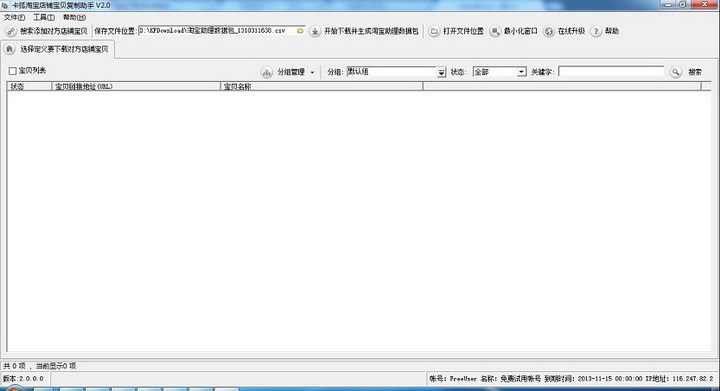Click the 默认组 group field
Viewport: 720px width, 391px height.
391,72
